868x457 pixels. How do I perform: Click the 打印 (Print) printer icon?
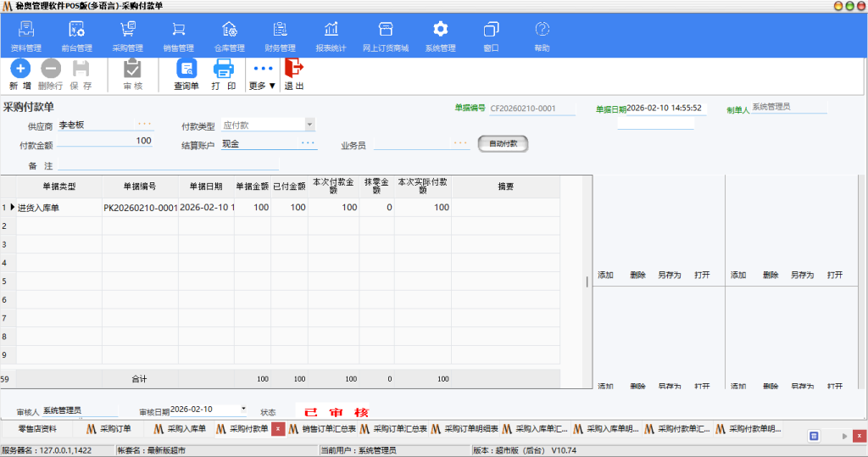point(223,70)
